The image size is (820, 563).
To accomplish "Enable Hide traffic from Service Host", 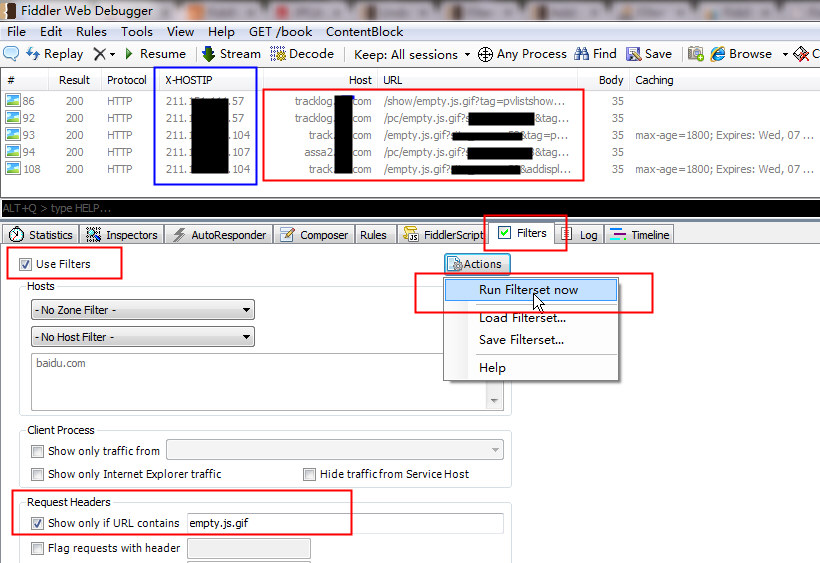I will tap(310, 474).
